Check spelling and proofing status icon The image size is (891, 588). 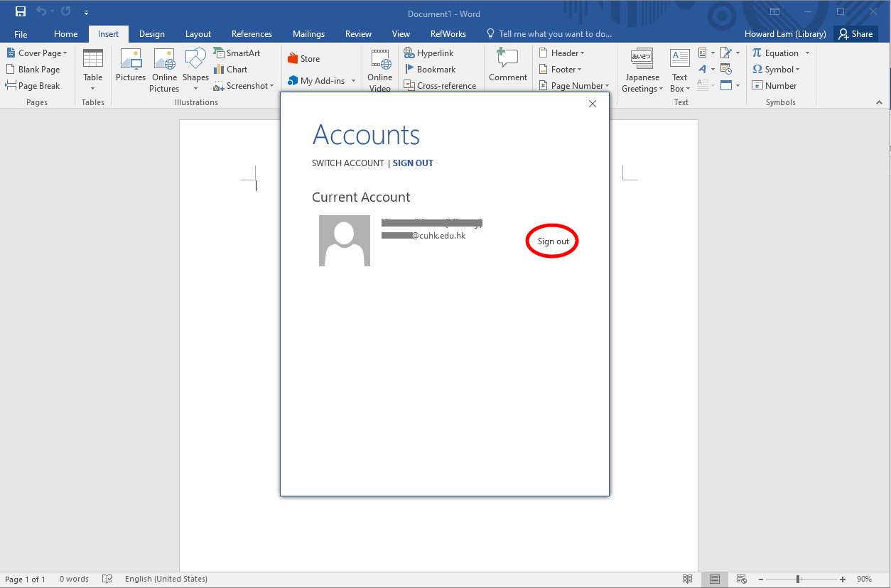pos(107,579)
